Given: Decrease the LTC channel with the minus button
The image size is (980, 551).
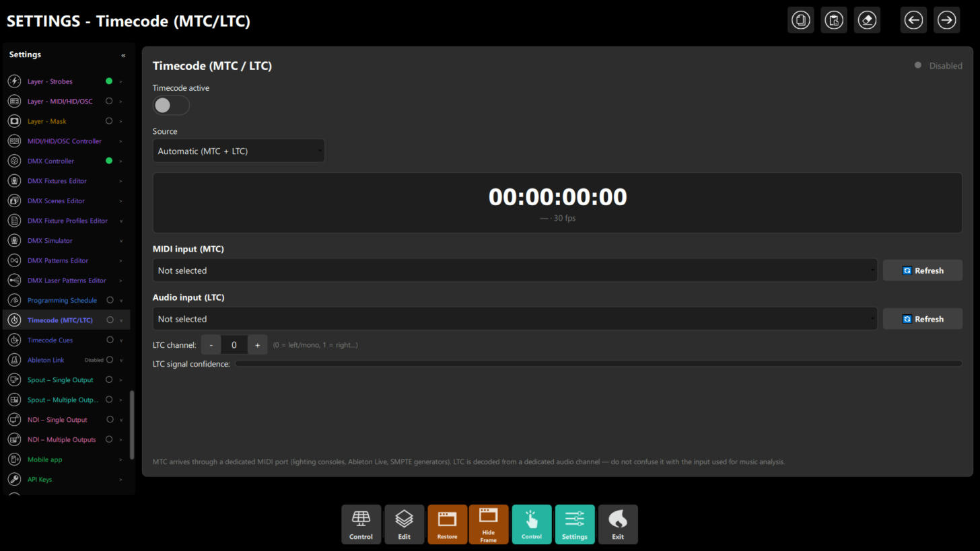Looking at the screenshot, I should 211,345.
